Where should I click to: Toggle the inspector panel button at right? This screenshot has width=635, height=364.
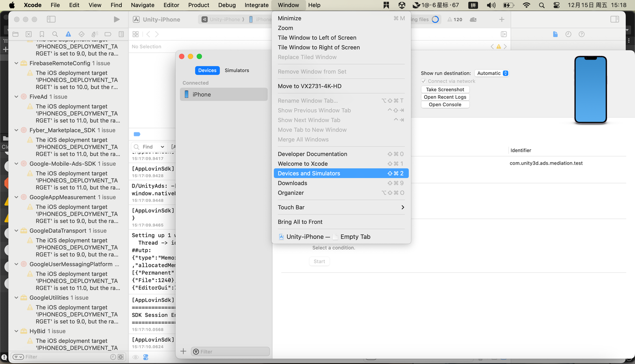click(615, 19)
